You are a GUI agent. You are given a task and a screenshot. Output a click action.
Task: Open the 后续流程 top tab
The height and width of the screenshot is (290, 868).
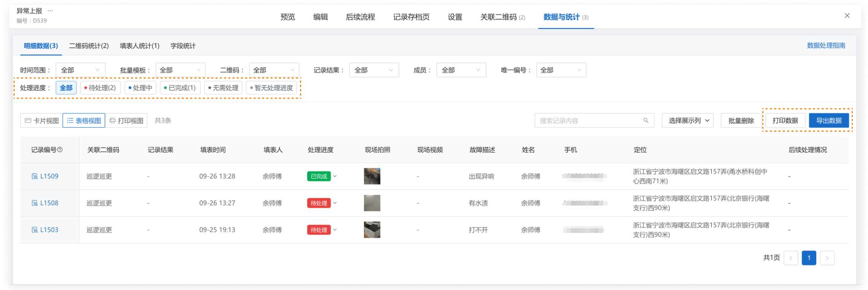360,17
